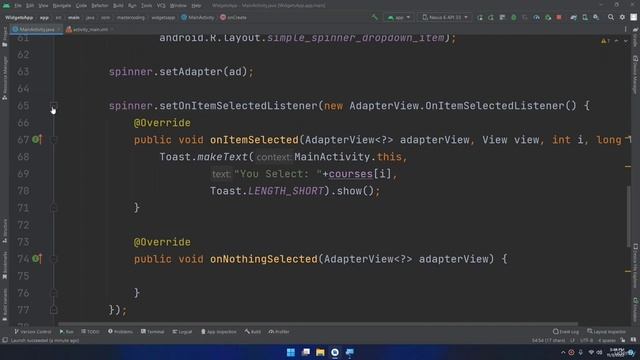The width and height of the screenshot is (640, 360).
Task: Open the Layout Inspector panel
Action: coord(607,332)
